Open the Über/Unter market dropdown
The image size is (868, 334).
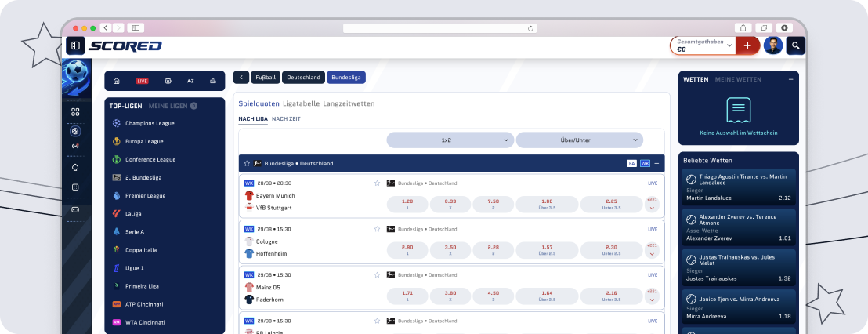[580, 140]
